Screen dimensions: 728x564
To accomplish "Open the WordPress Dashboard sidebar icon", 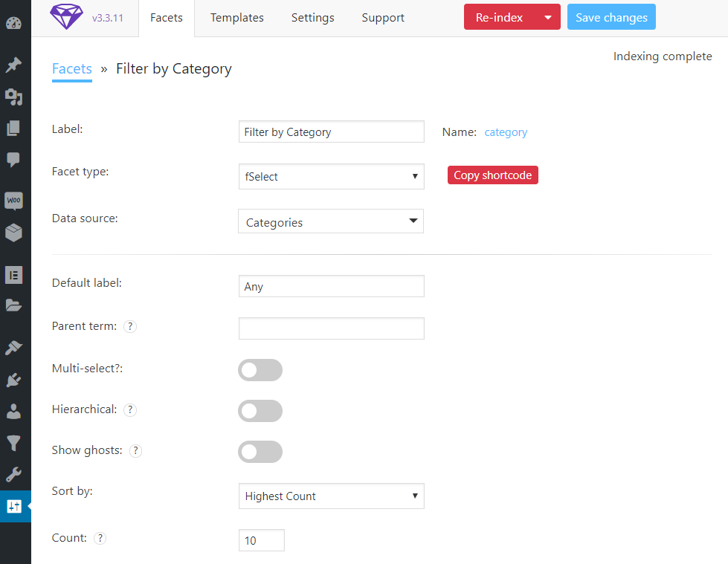I will click(x=13, y=24).
